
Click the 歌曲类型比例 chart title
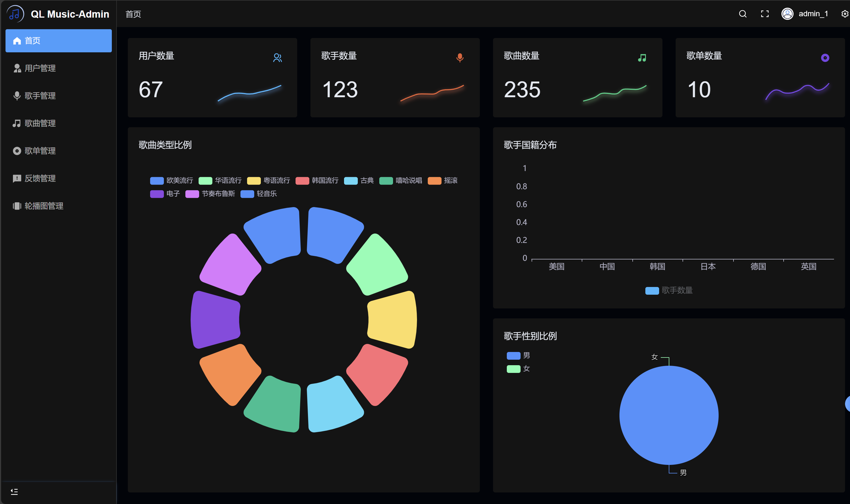pos(165,145)
